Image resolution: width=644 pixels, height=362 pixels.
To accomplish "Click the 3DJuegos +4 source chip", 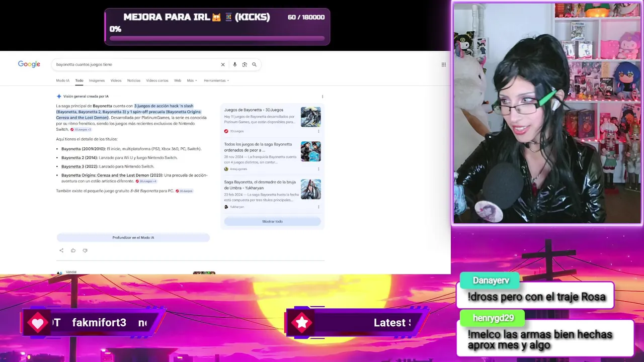I will (146, 182).
